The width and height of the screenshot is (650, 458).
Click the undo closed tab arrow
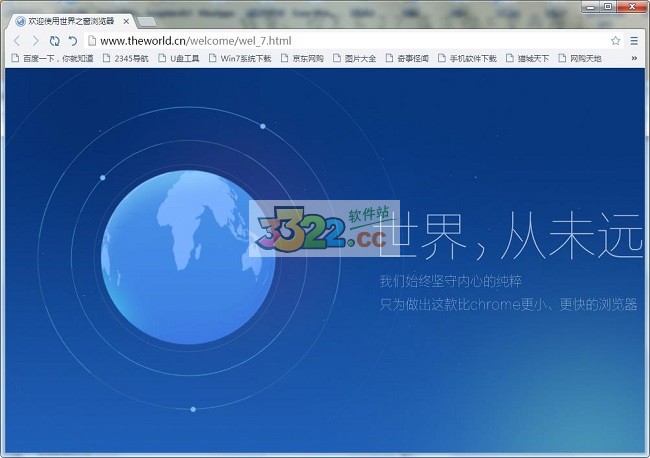click(x=73, y=41)
